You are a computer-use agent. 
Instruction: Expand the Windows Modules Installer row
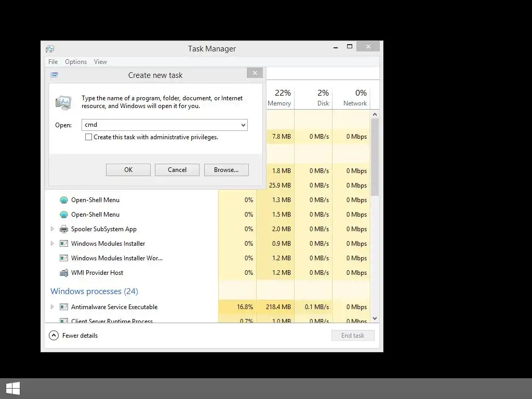pos(52,244)
